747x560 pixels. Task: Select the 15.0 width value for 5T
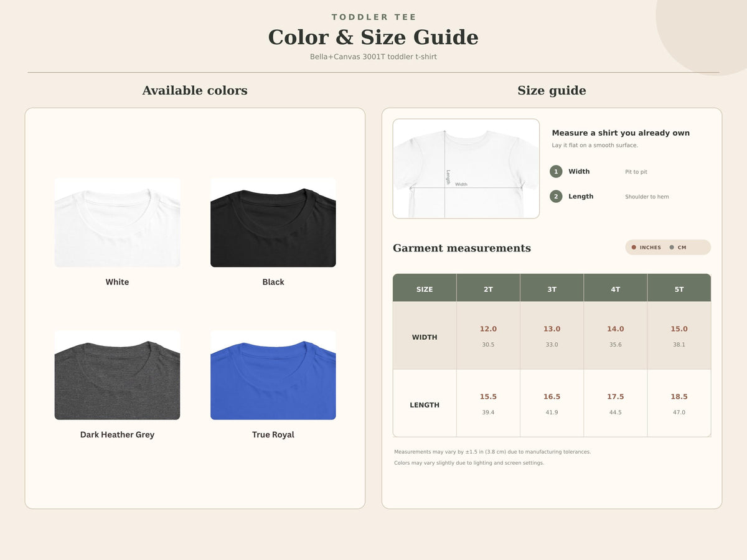point(679,329)
